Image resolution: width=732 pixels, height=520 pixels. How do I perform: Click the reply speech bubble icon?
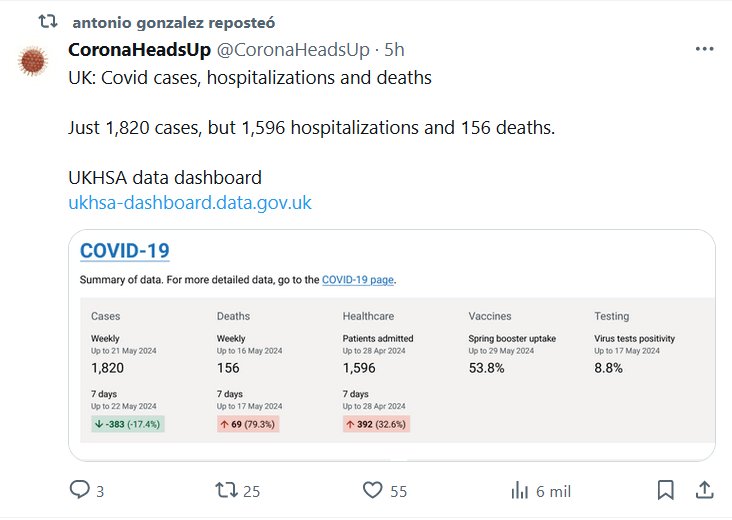80,490
